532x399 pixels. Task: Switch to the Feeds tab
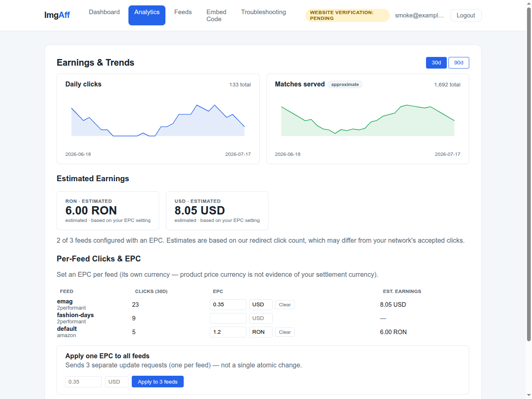pos(183,12)
